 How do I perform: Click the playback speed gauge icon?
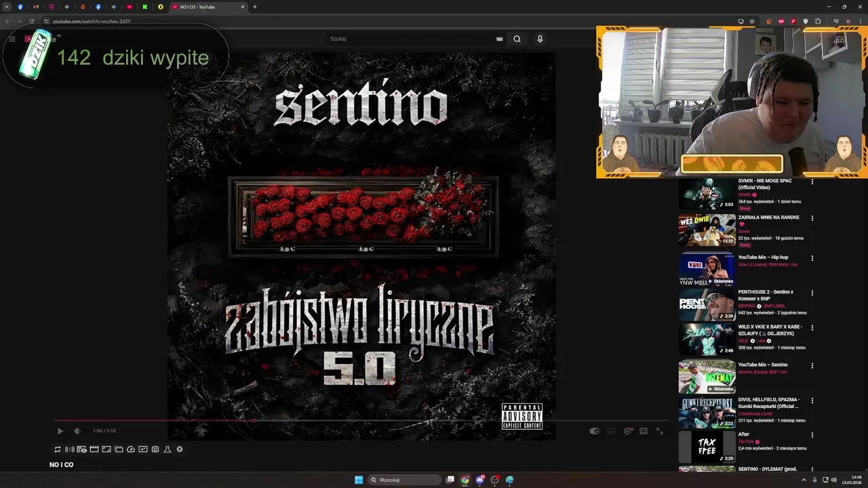coord(131,449)
